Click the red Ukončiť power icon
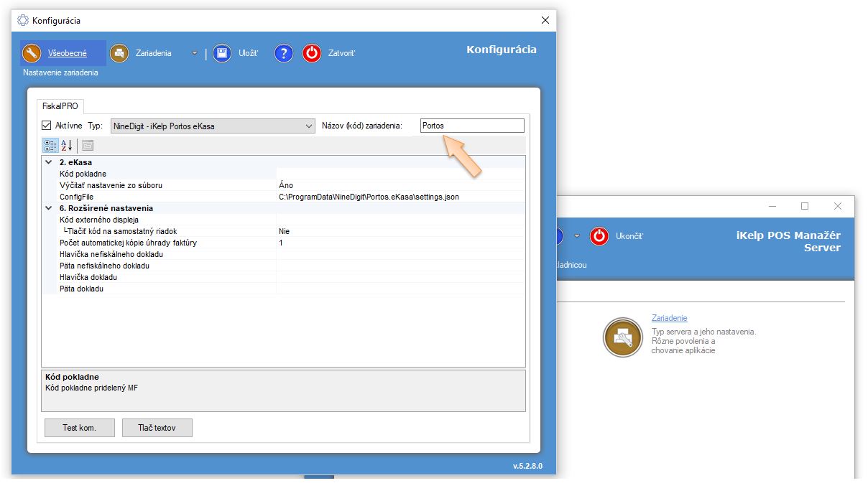868x491 pixels. (x=599, y=235)
